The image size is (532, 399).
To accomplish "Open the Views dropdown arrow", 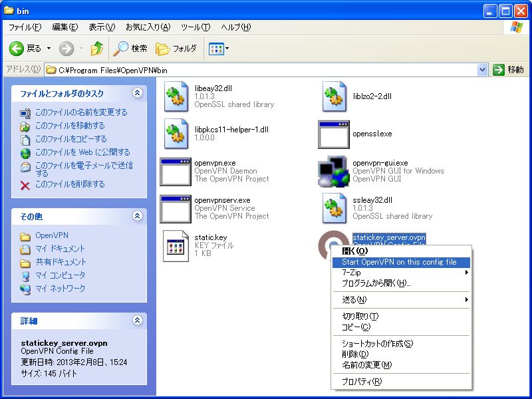I will pyautogui.click(x=227, y=49).
